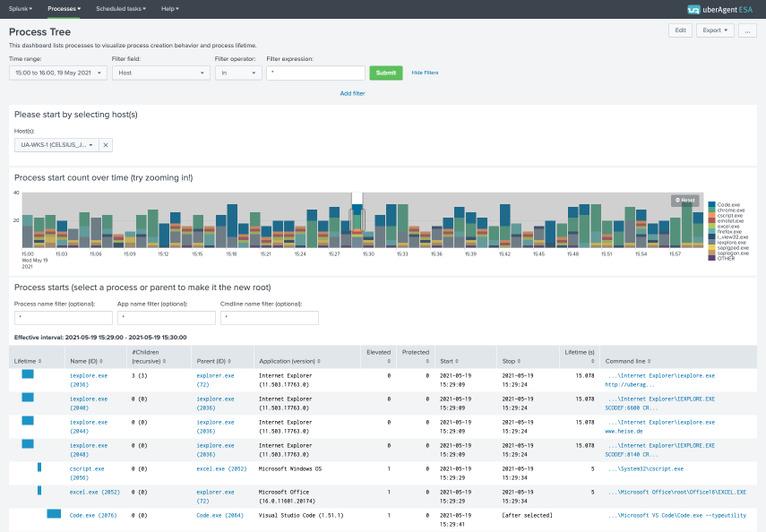The image size is (766, 532).
Task: Click the Hide Filters link
Action: [425, 73]
